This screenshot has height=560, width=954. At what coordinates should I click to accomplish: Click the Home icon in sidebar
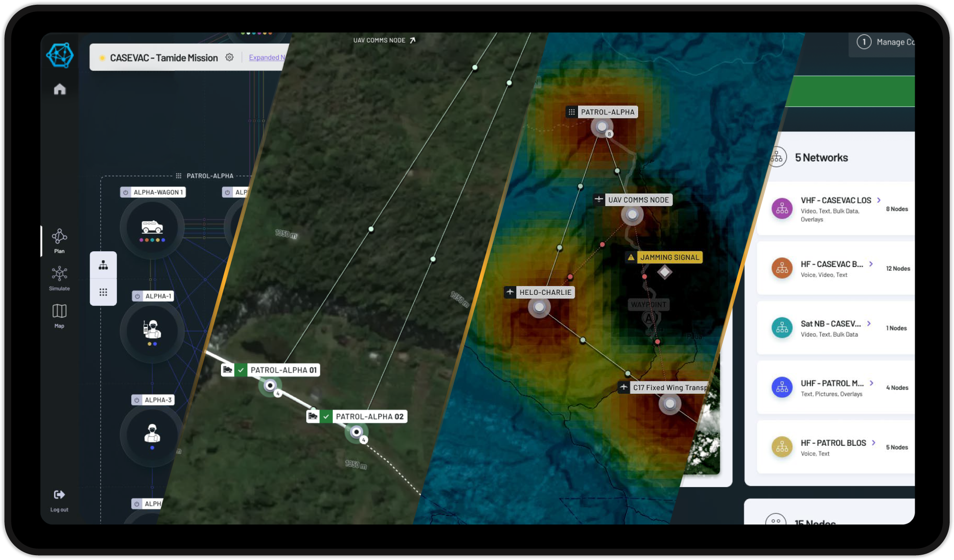pos(59,90)
